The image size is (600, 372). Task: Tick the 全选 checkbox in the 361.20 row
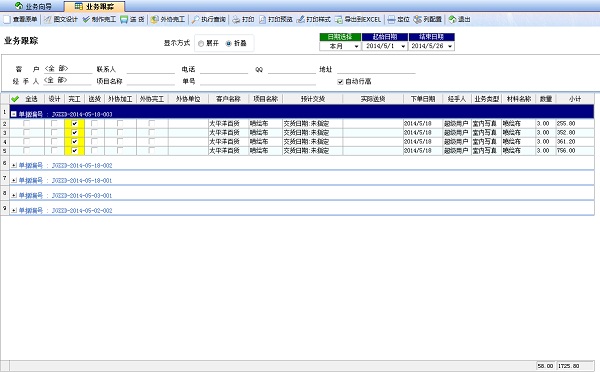(x=26, y=142)
